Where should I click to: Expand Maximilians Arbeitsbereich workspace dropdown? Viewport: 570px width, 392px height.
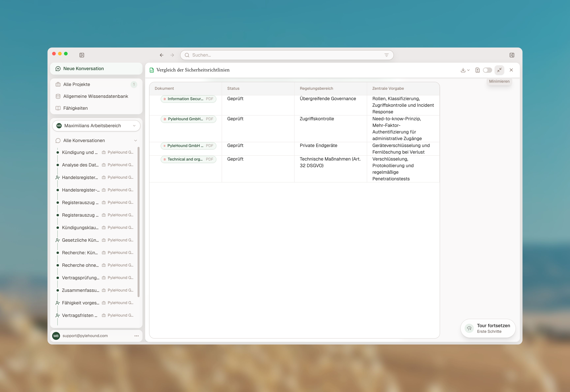coord(96,125)
